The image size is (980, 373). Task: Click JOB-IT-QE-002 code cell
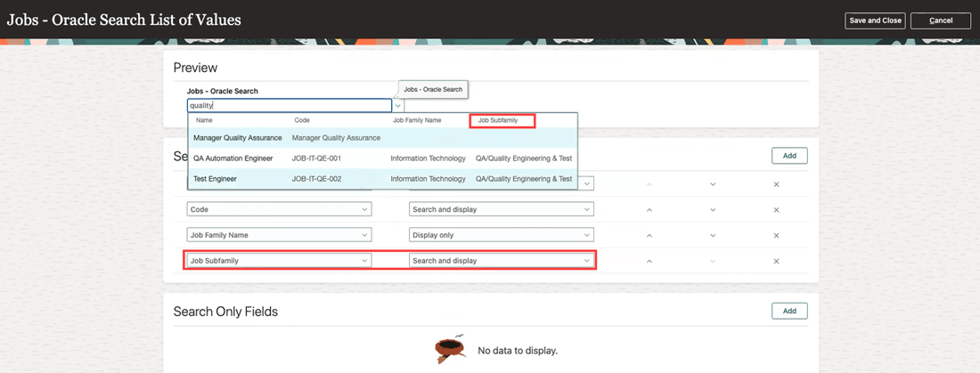pos(317,179)
